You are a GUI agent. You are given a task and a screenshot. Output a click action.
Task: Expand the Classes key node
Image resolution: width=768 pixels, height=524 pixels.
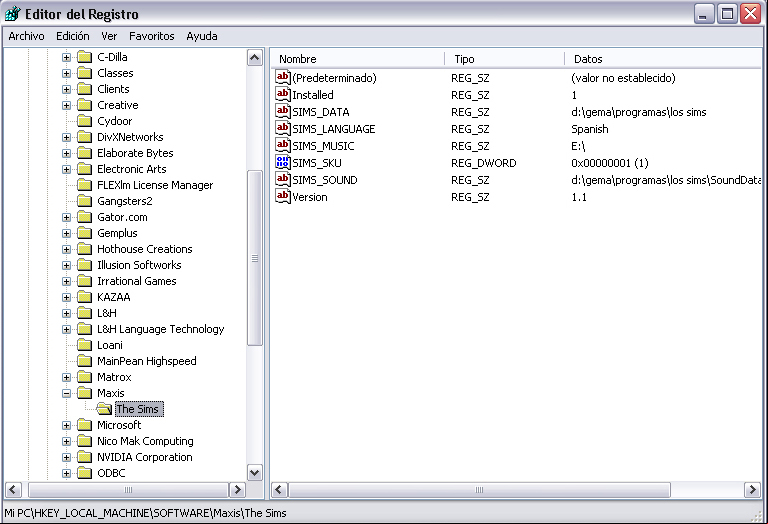(67, 73)
